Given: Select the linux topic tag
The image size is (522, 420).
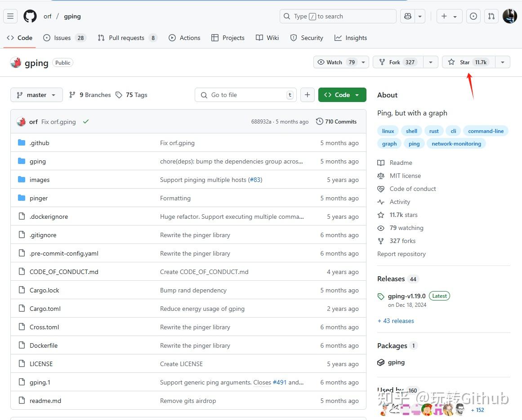Looking at the screenshot, I should (388, 131).
